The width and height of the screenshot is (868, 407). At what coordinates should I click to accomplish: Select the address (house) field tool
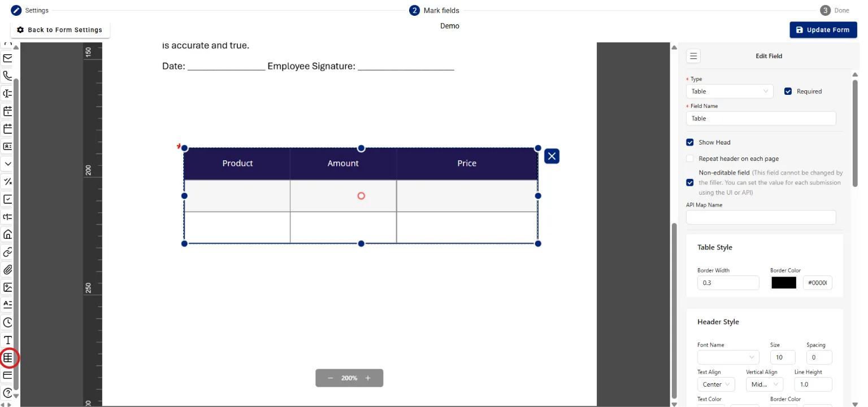[8, 234]
